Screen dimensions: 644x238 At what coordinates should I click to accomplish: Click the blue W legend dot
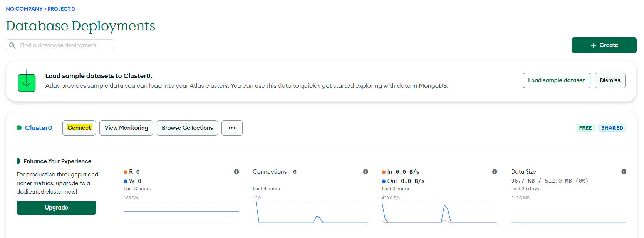(x=126, y=181)
